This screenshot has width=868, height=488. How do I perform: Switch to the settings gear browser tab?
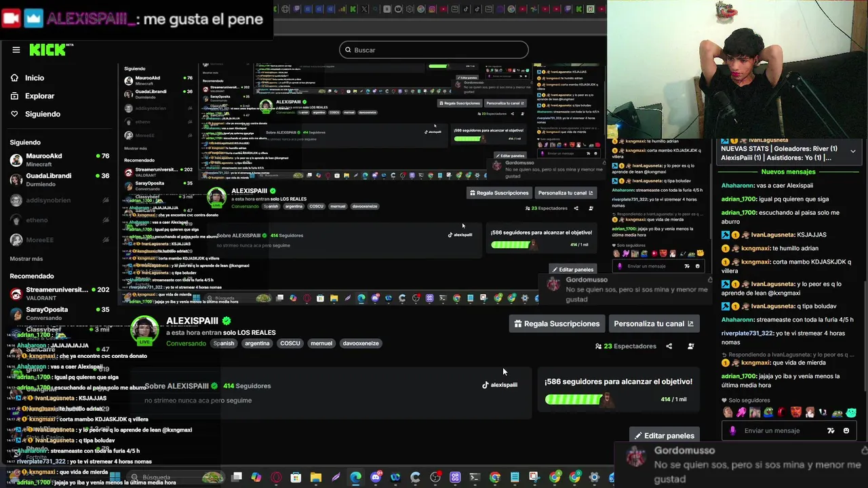coord(409,9)
